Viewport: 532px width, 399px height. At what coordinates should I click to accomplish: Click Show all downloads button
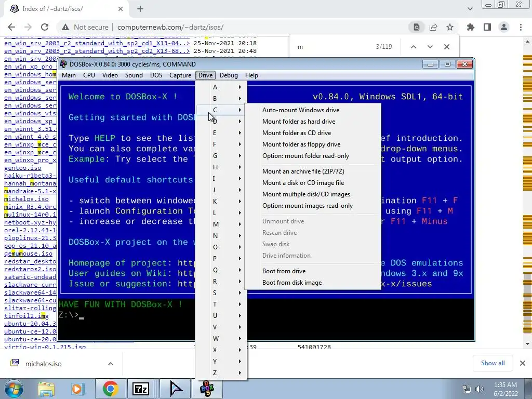[493, 363]
